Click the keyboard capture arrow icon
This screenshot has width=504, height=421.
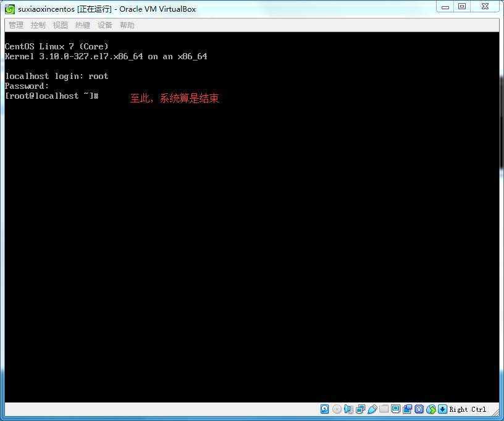(443, 409)
